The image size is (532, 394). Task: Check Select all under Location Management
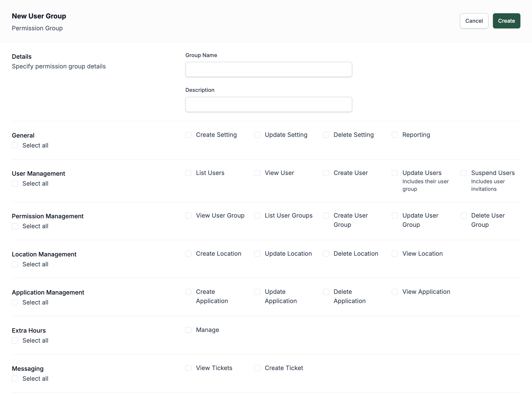[15, 264]
